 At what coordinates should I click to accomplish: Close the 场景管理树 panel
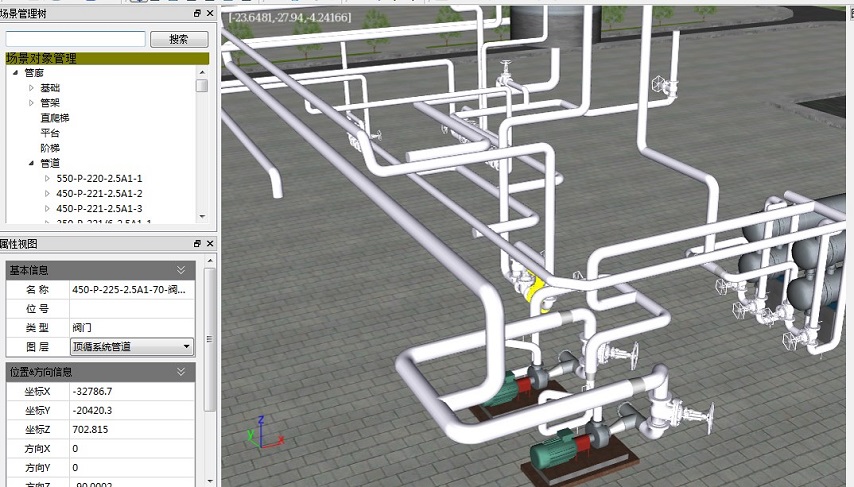209,14
